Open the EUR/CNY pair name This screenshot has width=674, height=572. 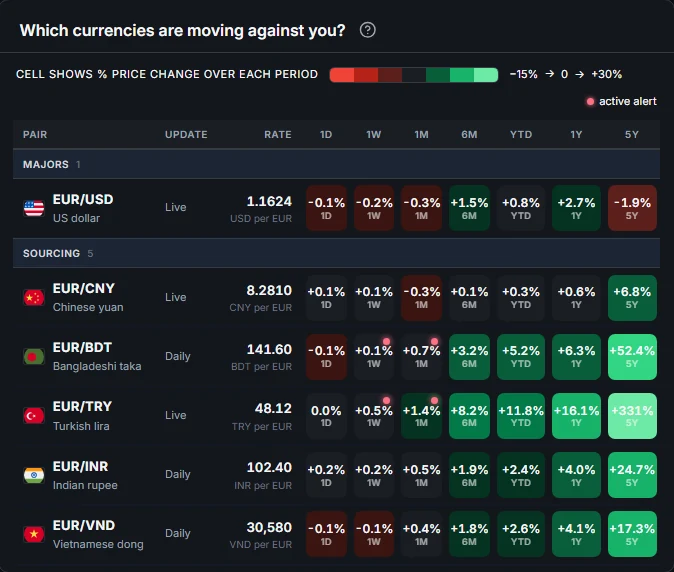tap(83, 288)
